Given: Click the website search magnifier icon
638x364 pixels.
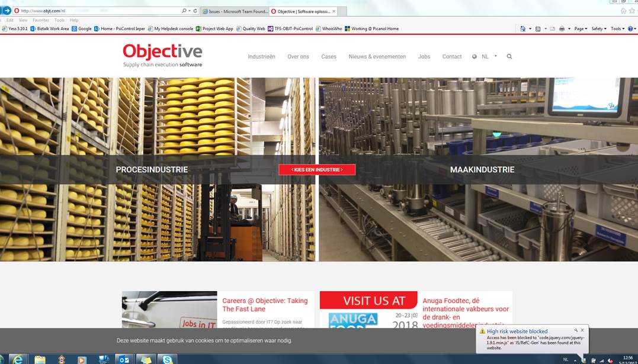Looking at the screenshot, I should tap(509, 57).
